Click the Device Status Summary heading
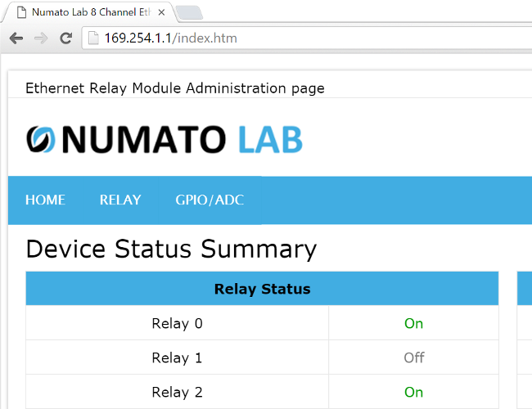The image size is (532, 409). [x=171, y=249]
